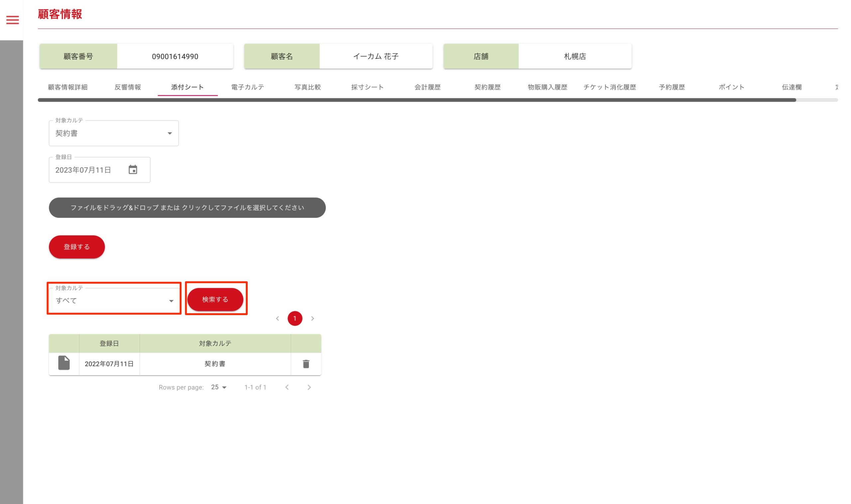Screen dimensions: 851x504
Task: Click the file document icon in table row
Action: click(64, 363)
